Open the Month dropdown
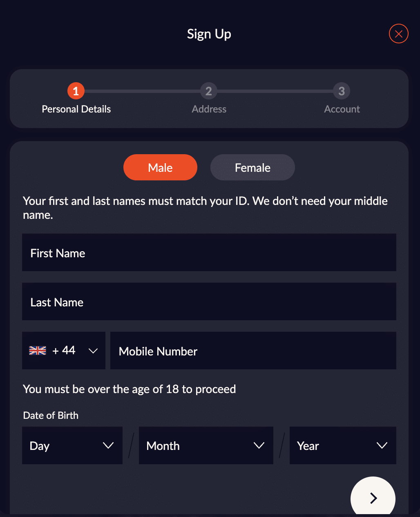420x517 pixels. 206,445
